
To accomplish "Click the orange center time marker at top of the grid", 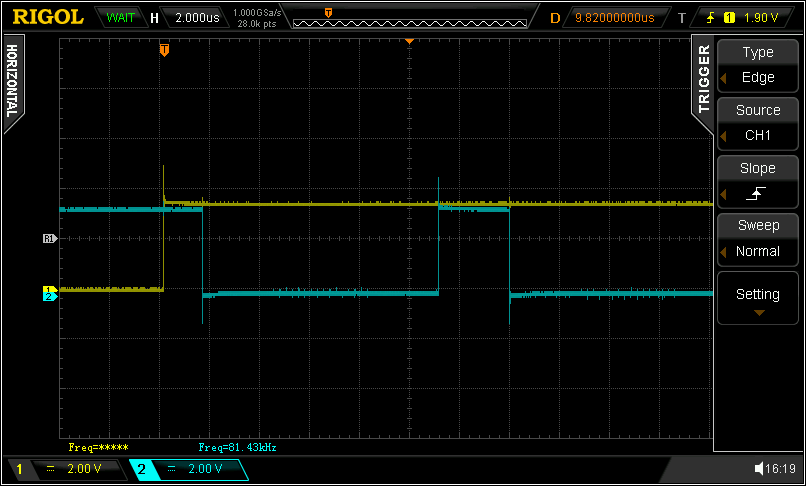I will [x=409, y=41].
